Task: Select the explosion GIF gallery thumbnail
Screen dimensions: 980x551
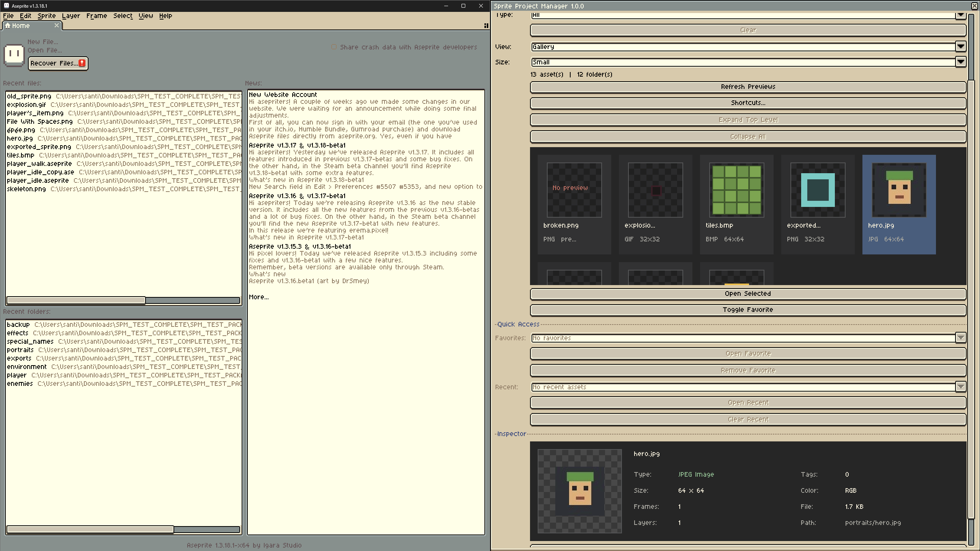Action: click(655, 205)
